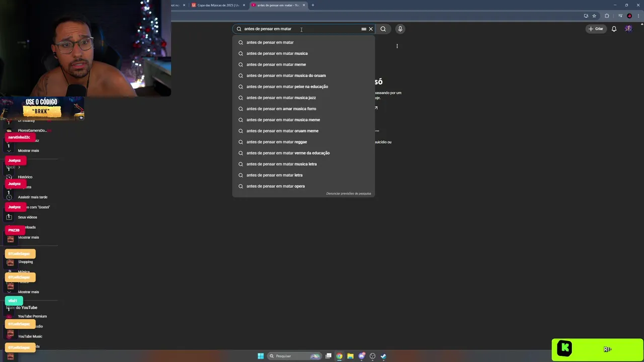Pick suggestion 'antes de pensar em matar letra'
644x362 pixels.
click(x=303, y=175)
